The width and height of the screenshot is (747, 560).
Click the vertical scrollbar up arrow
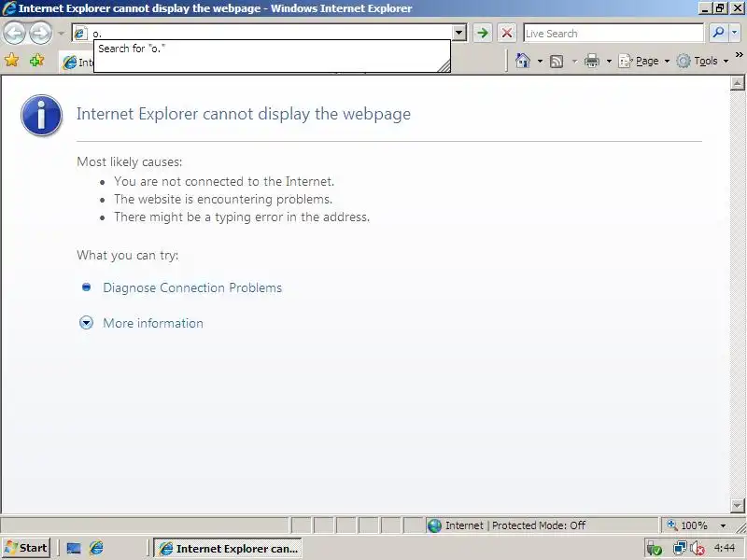click(737, 83)
